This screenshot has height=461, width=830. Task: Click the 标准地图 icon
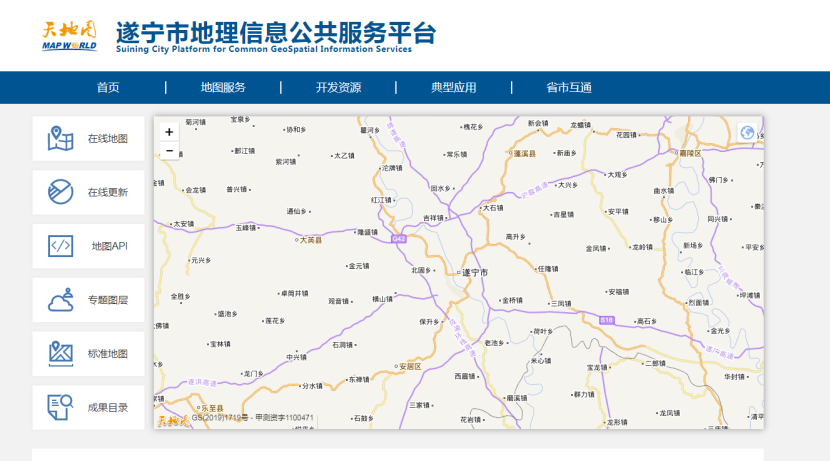(x=61, y=353)
